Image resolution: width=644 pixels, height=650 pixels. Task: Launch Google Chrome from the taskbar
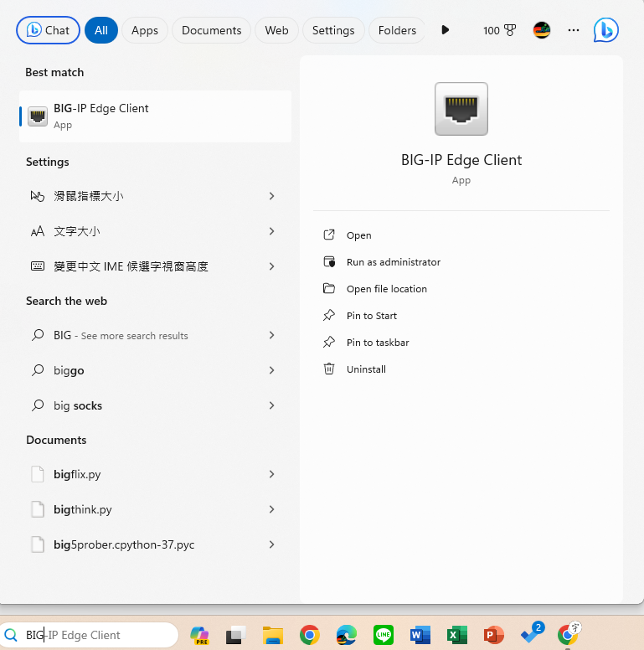pyautogui.click(x=310, y=635)
